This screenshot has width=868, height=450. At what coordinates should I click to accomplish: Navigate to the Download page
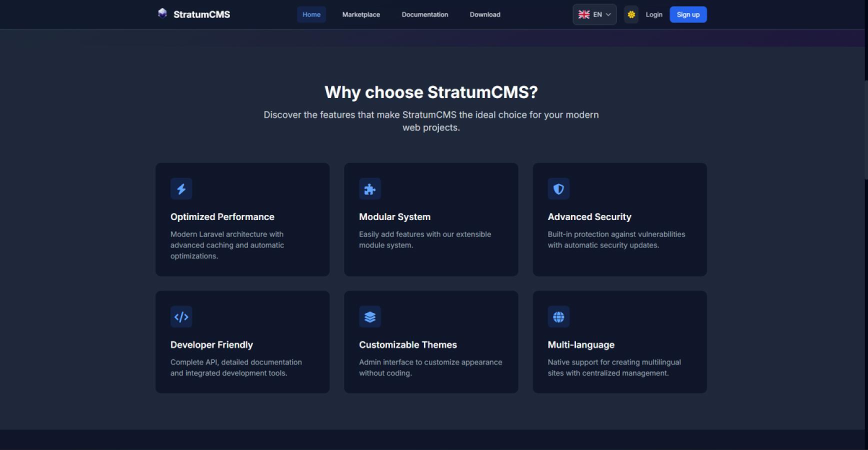point(484,14)
